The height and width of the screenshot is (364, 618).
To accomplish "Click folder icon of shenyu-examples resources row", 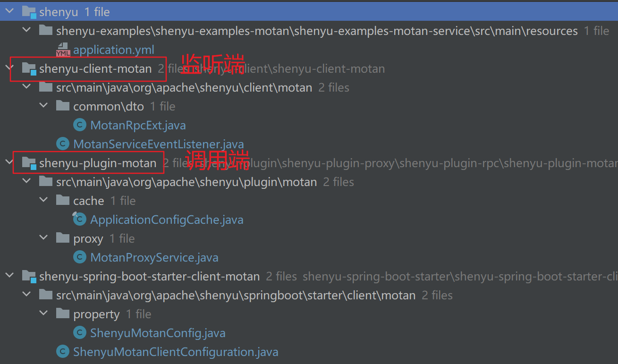I will click(46, 30).
